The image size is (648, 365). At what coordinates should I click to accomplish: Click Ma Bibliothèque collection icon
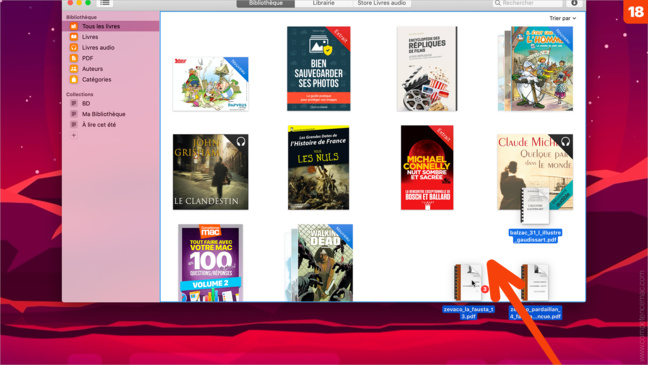pyautogui.click(x=74, y=114)
